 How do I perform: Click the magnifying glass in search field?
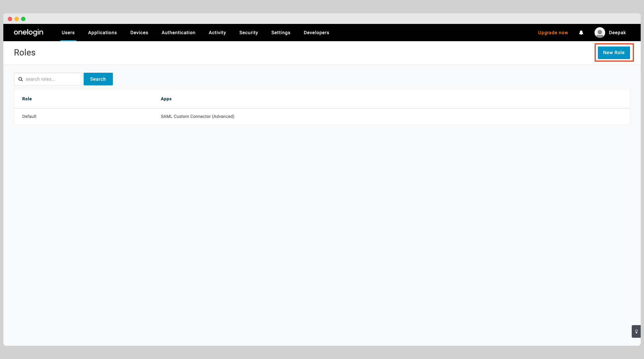pyautogui.click(x=21, y=79)
